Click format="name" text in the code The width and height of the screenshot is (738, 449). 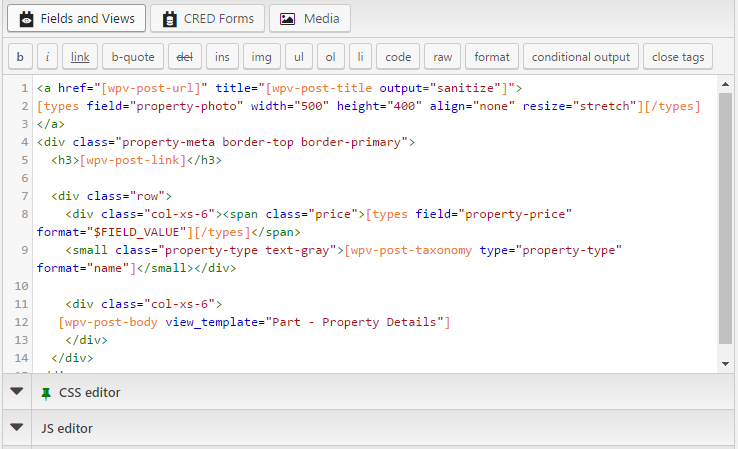point(83,268)
